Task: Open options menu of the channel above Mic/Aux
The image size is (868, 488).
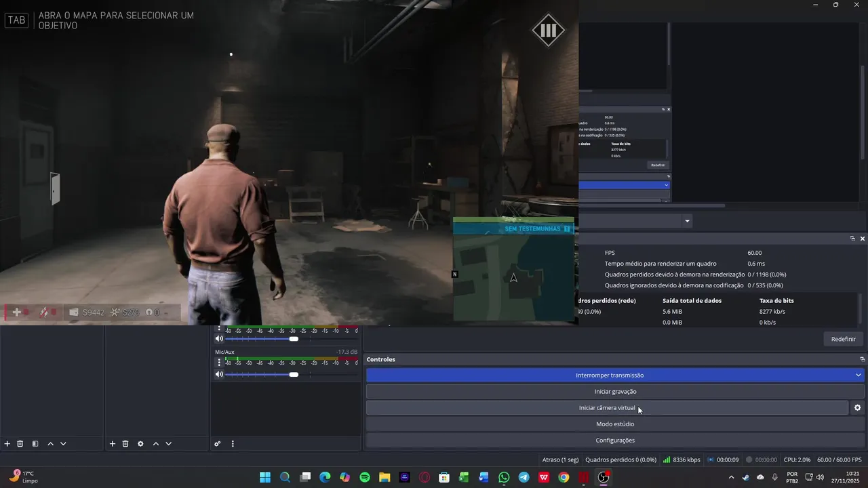Action: (219, 329)
